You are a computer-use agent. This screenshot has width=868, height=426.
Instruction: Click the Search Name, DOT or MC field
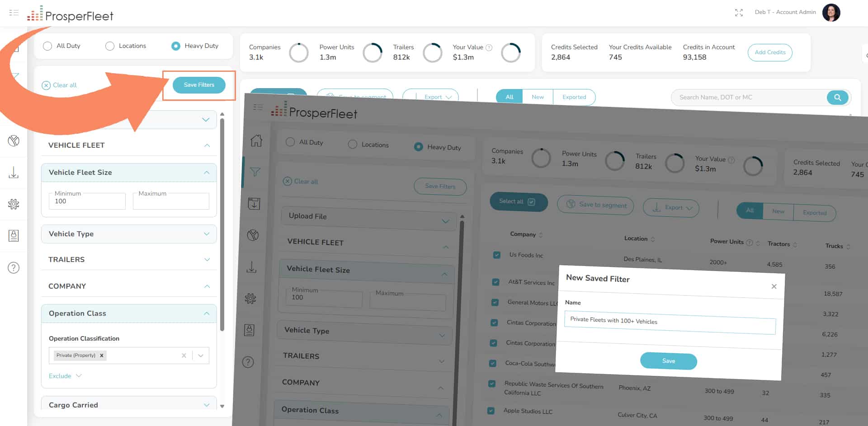(x=749, y=97)
